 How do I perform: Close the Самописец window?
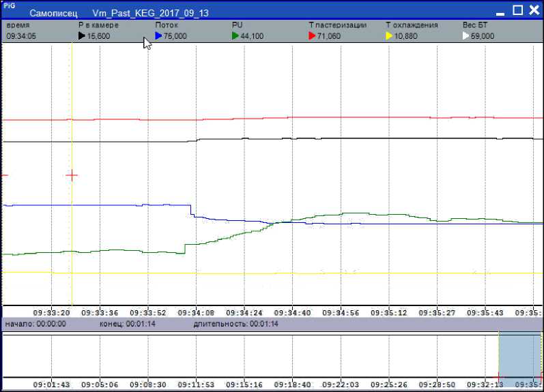[x=533, y=10]
